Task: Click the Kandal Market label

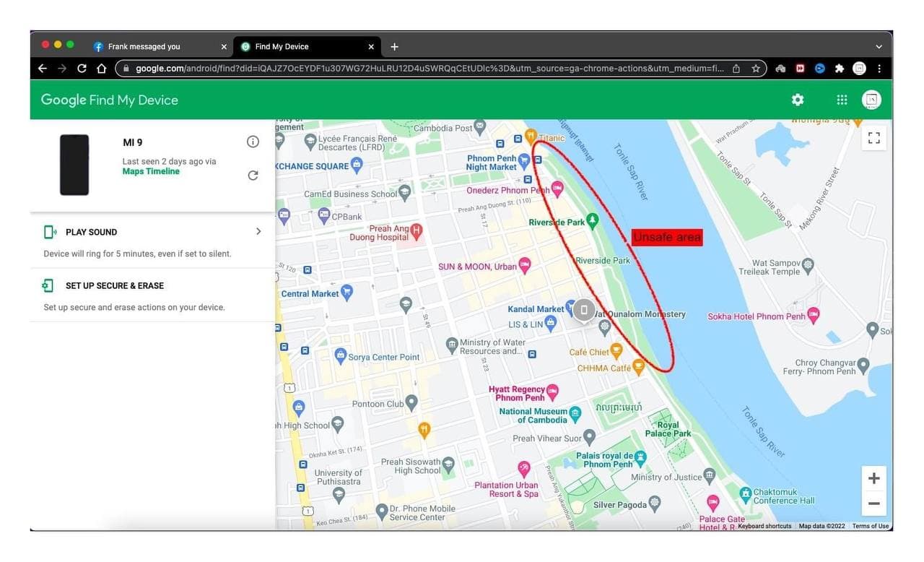Action: click(536, 309)
